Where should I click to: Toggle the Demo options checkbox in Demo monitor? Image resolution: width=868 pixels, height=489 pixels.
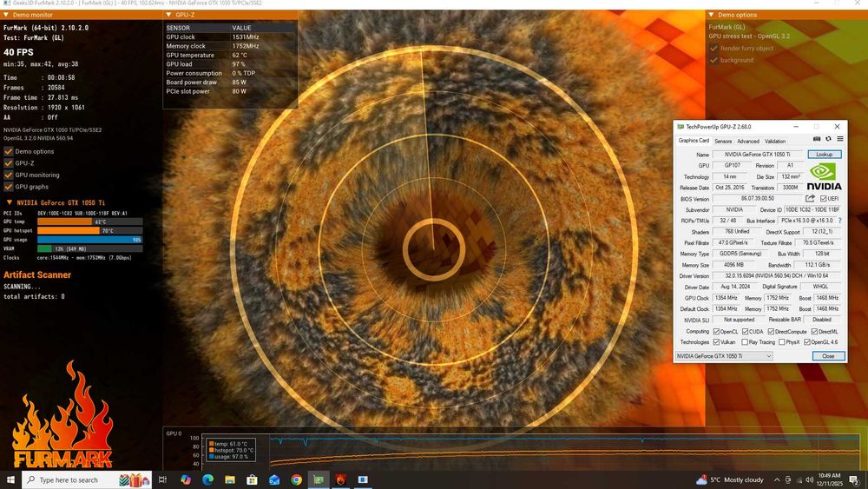9,151
